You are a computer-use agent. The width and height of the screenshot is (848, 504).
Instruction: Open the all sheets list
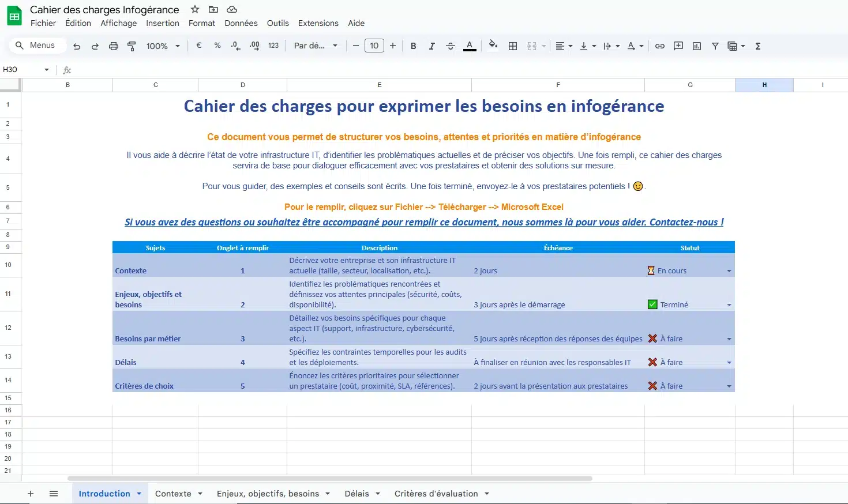point(54,494)
